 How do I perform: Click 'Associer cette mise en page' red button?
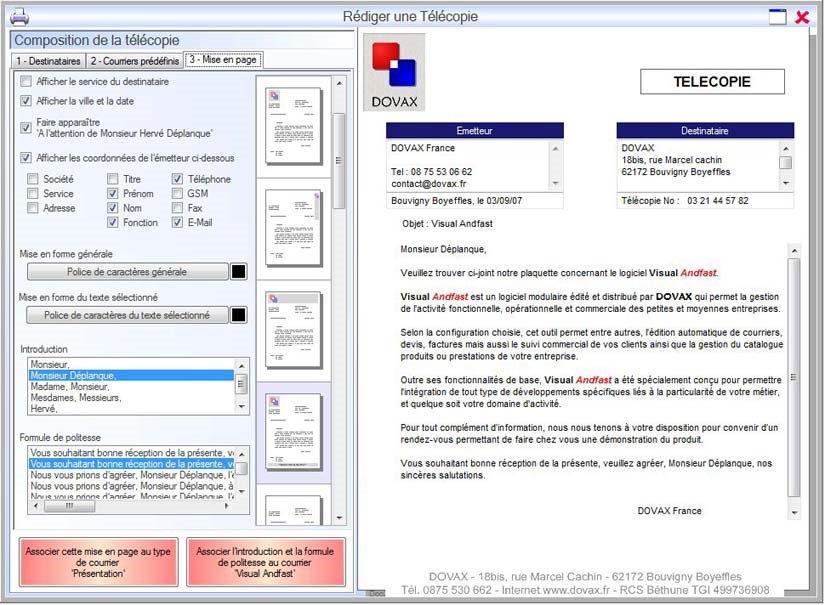click(x=98, y=562)
